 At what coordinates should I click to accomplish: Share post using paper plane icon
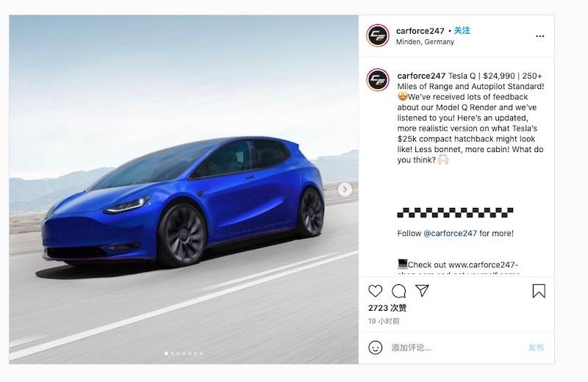(422, 291)
